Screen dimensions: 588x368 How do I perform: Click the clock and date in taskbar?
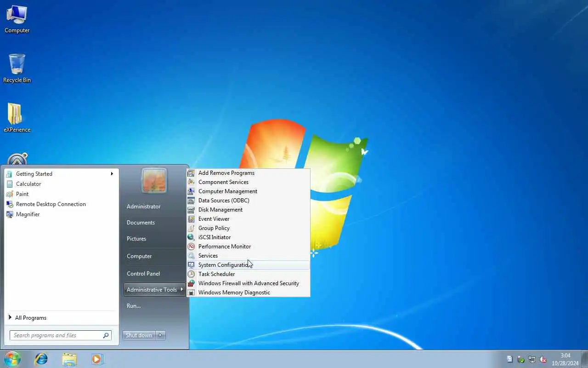pyautogui.click(x=565, y=359)
